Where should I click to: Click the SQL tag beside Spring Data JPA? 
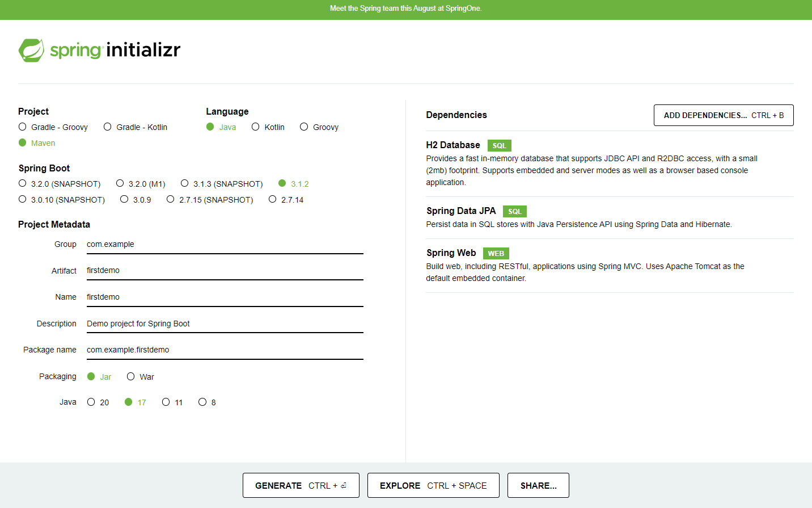pyautogui.click(x=514, y=212)
